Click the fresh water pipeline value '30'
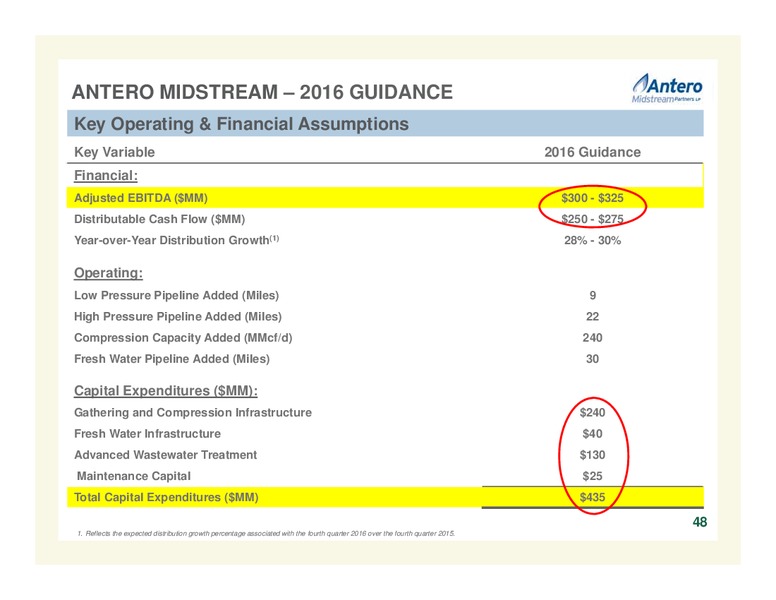Screen dimensions: 776x600 pos(592,359)
